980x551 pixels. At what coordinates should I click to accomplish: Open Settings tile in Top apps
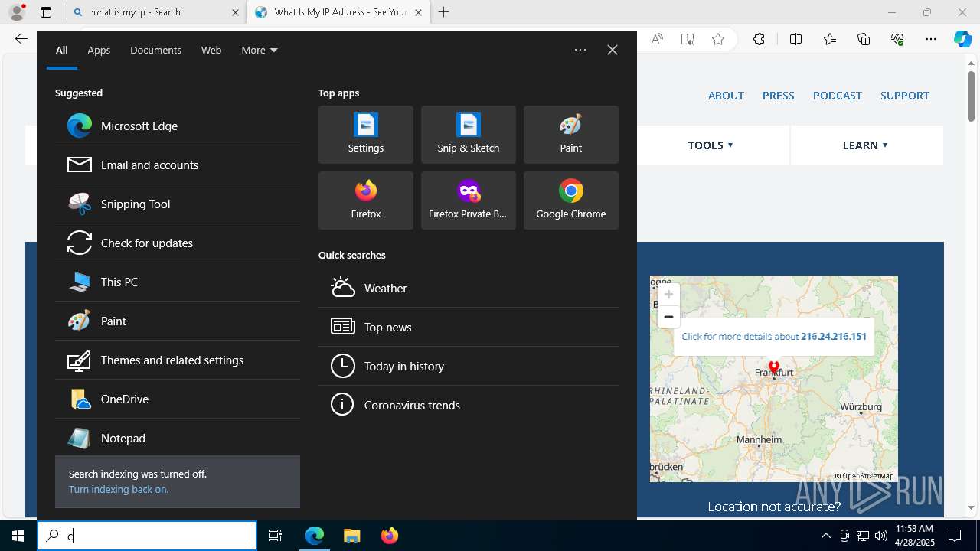pyautogui.click(x=366, y=135)
